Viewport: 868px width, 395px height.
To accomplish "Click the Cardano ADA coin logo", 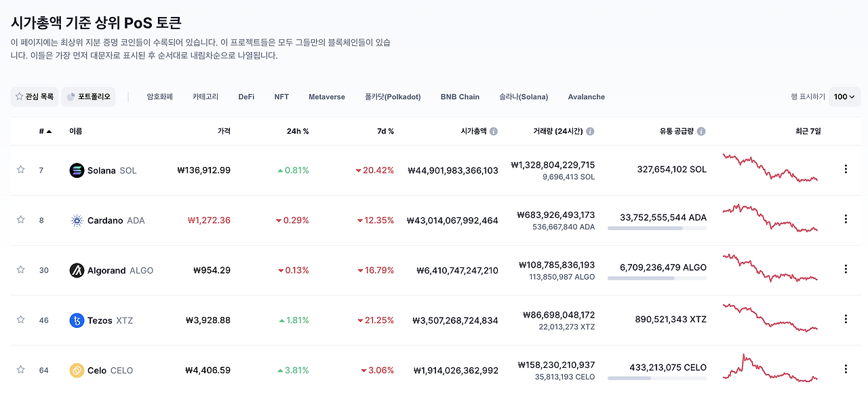I will tap(76, 221).
